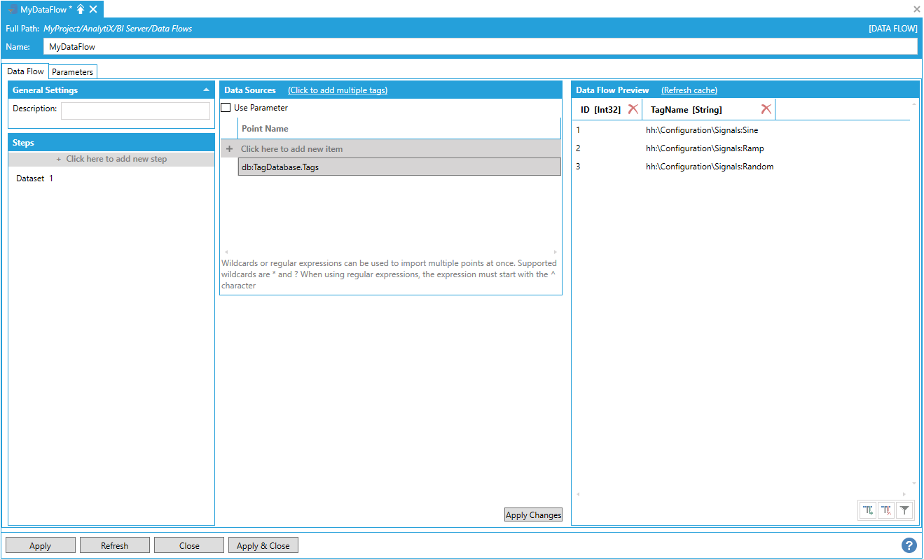Click the remove column icon in preview toolbar
The image size is (924, 560).
click(886, 510)
